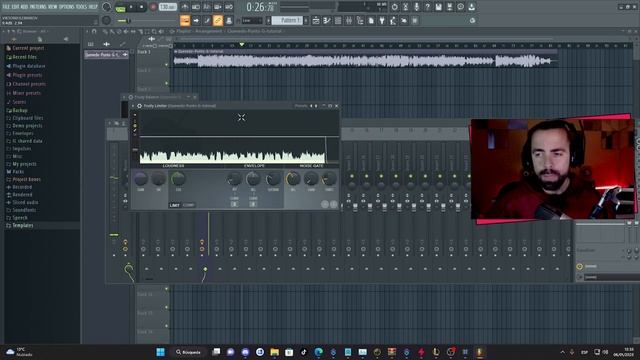Toggle the loop recording icon
640x360 pixels.
click(229, 7)
